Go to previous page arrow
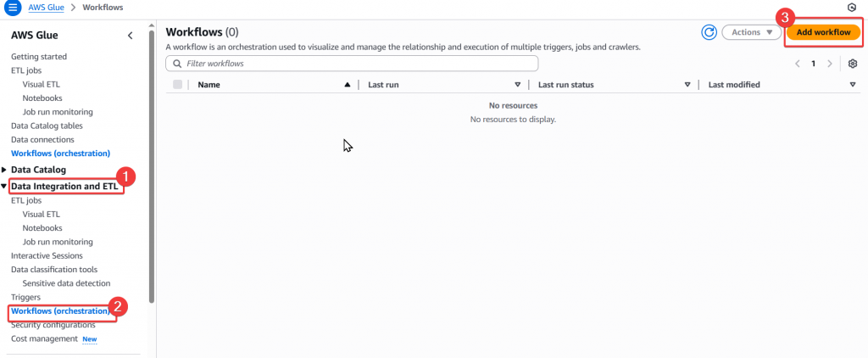This screenshot has height=358, width=868. point(797,64)
